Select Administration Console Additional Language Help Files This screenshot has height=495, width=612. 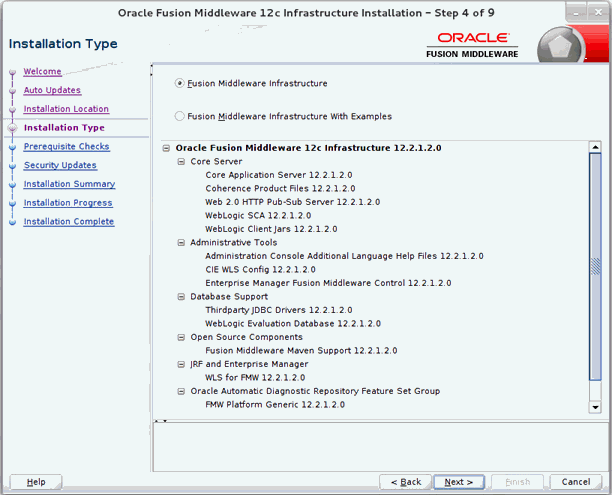(x=344, y=256)
